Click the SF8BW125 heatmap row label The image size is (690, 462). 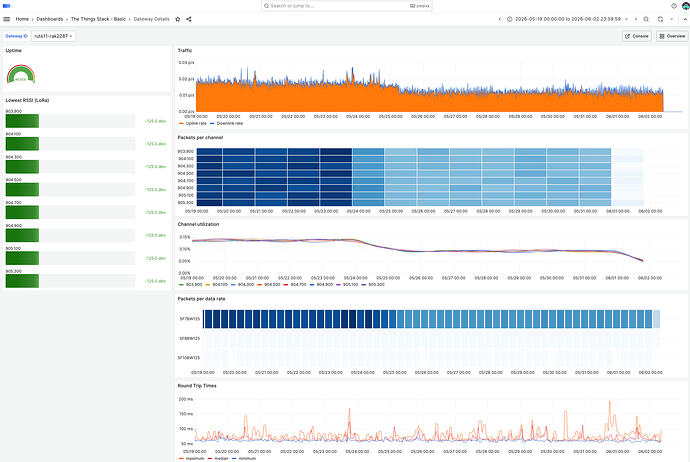[190, 338]
